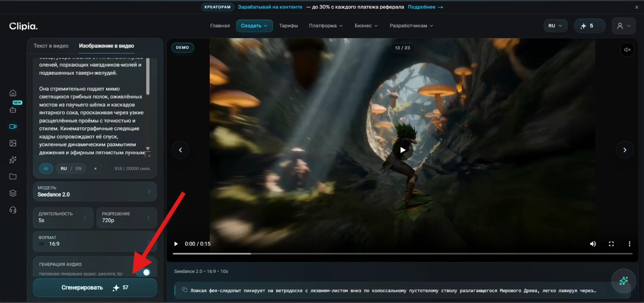Screen dimensions: 644x303
Task: Open the AI bot icon marked NEW
Action: (x=13, y=110)
